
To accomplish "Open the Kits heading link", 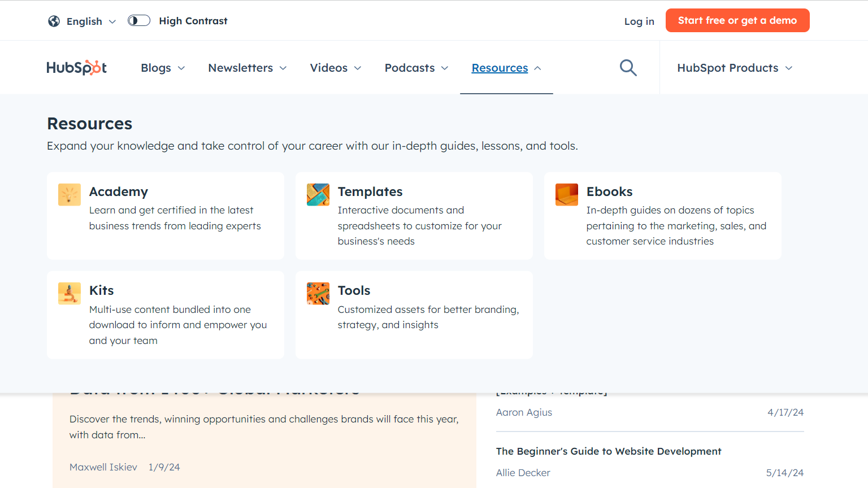I will pos(102,290).
